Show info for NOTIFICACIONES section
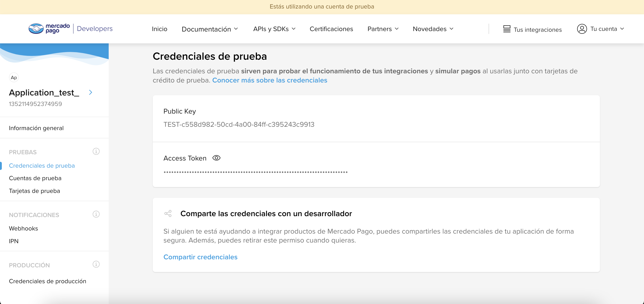 pos(96,214)
